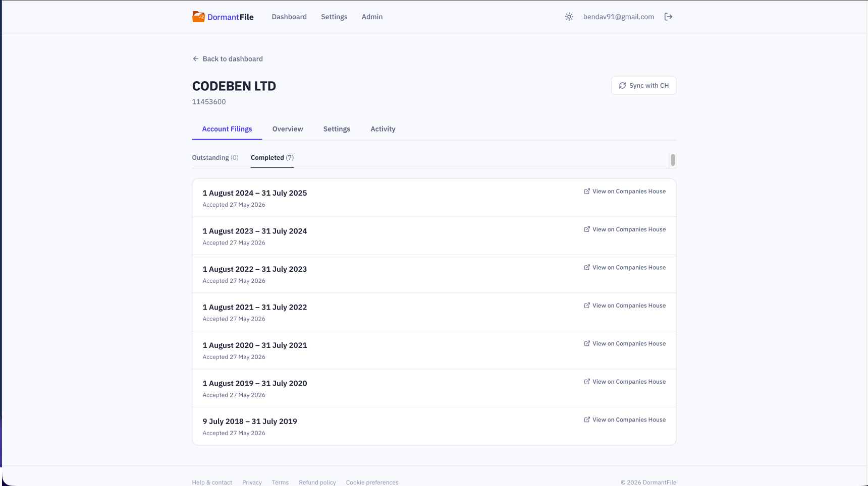Switch to the Overview tab

point(288,129)
